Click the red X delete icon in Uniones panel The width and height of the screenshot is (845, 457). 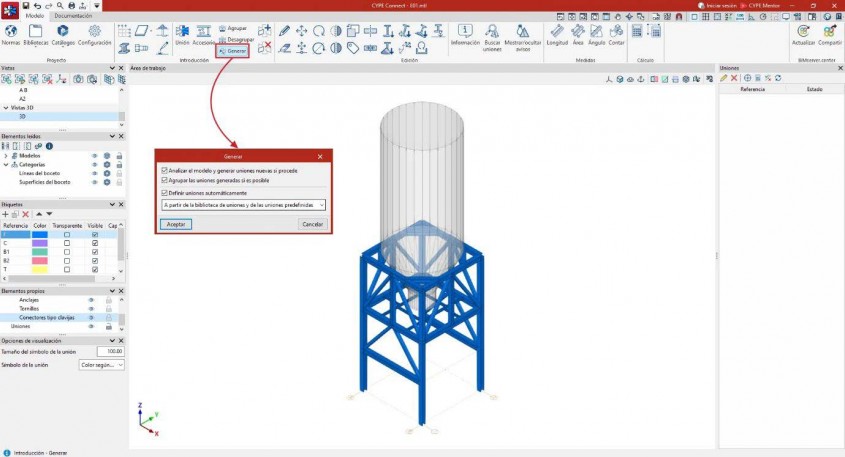click(734, 78)
